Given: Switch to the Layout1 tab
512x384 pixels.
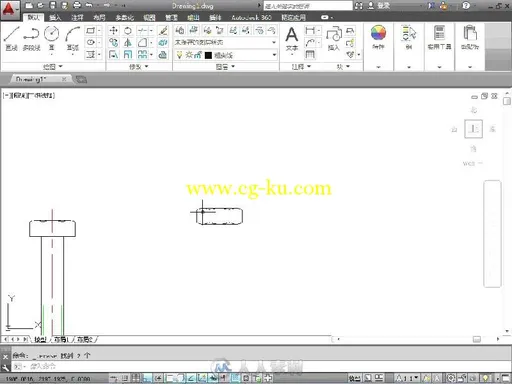Looking at the screenshot, I should click(61, 339).
